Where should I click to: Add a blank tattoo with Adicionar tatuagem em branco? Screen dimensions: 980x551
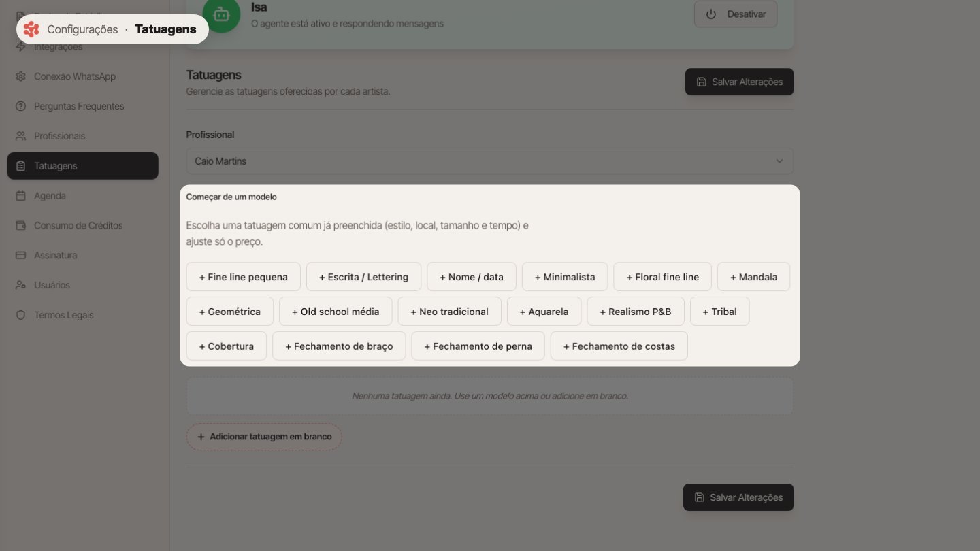coord(264,437)
